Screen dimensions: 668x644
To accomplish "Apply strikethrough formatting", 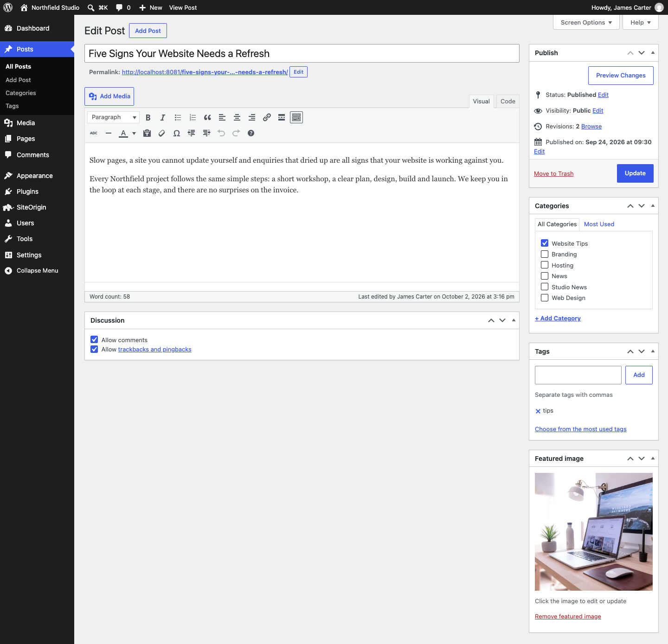I will click(94, 133).
